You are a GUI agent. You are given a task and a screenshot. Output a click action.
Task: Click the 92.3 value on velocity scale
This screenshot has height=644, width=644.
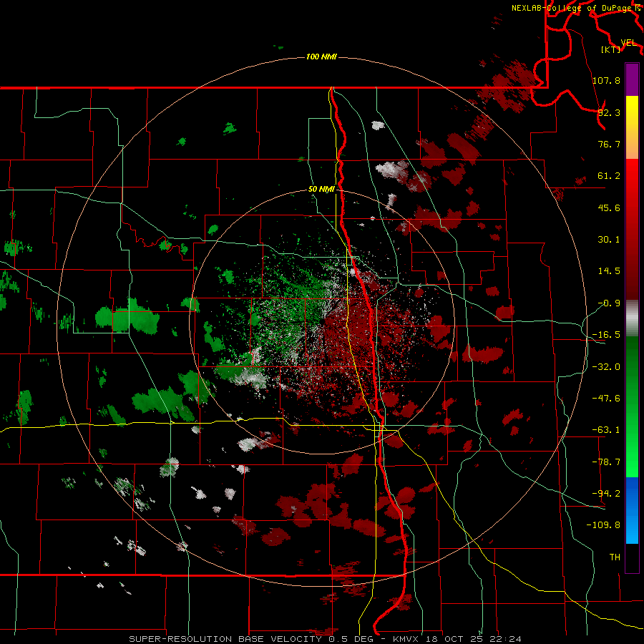click(x=609, y=112)
